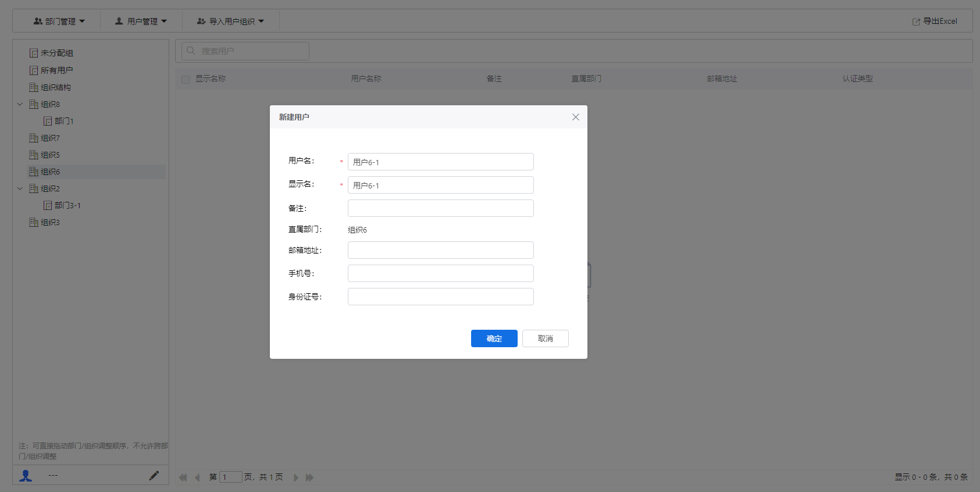
Task: Click the 用户管理 person icon
Action: click(x=119, y=21)
